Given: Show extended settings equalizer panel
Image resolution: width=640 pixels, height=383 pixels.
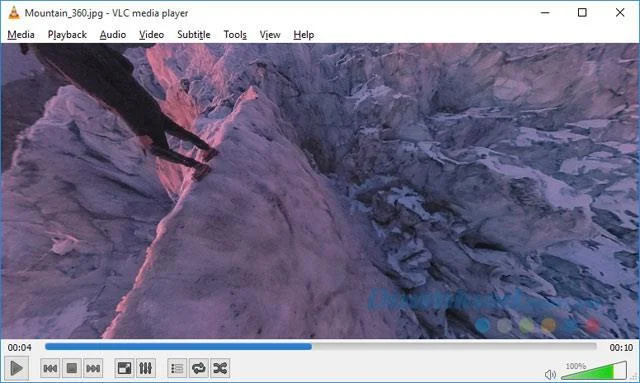Looking at the screenshot, I should [x=146, y=368].
